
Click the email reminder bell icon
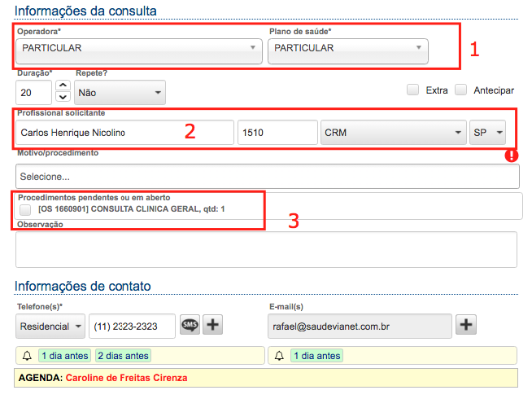pos(279,356)
